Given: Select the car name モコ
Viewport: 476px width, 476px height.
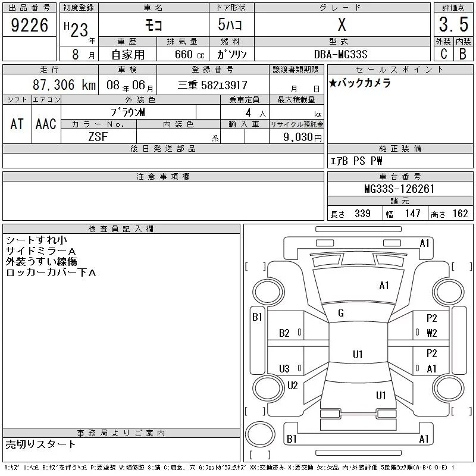Looking at the screenshot, I should coord(153,25).
